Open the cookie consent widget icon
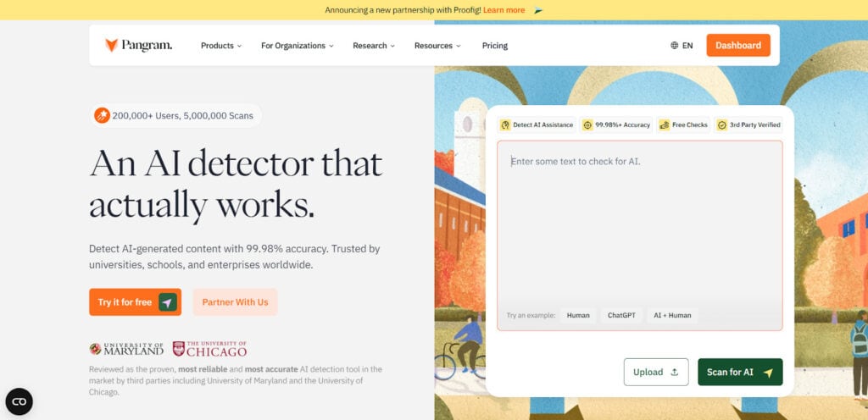Image resolution: width=868 pixels, height=420 pixels. 19,401
